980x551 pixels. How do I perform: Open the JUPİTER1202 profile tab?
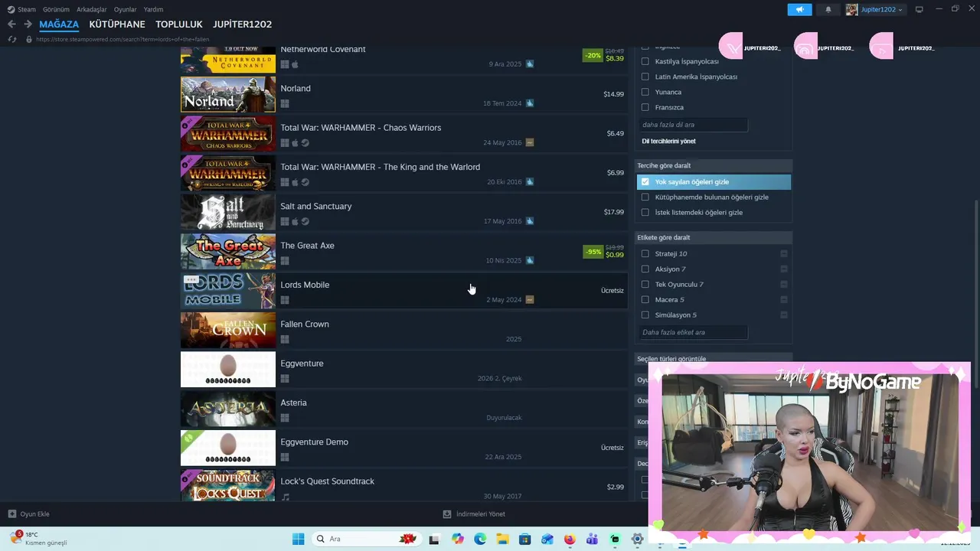(242, 24)
